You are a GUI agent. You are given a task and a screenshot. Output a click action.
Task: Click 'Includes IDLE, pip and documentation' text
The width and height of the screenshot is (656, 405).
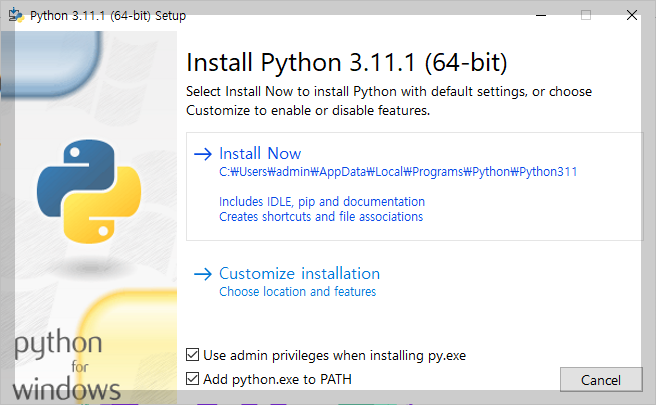pos(322,202)
